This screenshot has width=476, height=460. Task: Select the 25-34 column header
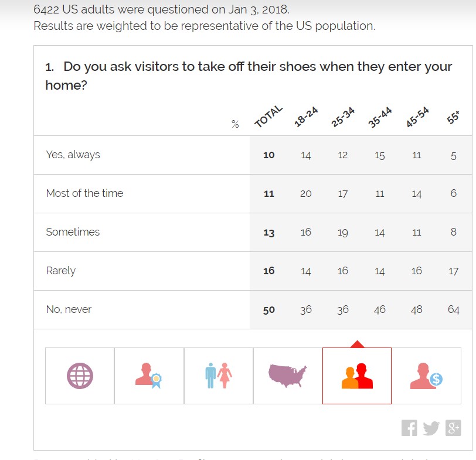point(343,118)
